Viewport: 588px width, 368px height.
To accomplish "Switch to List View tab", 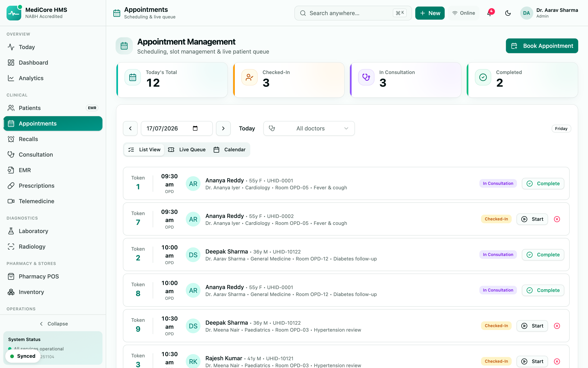I will pyautogui.click(x=144, y=149).
